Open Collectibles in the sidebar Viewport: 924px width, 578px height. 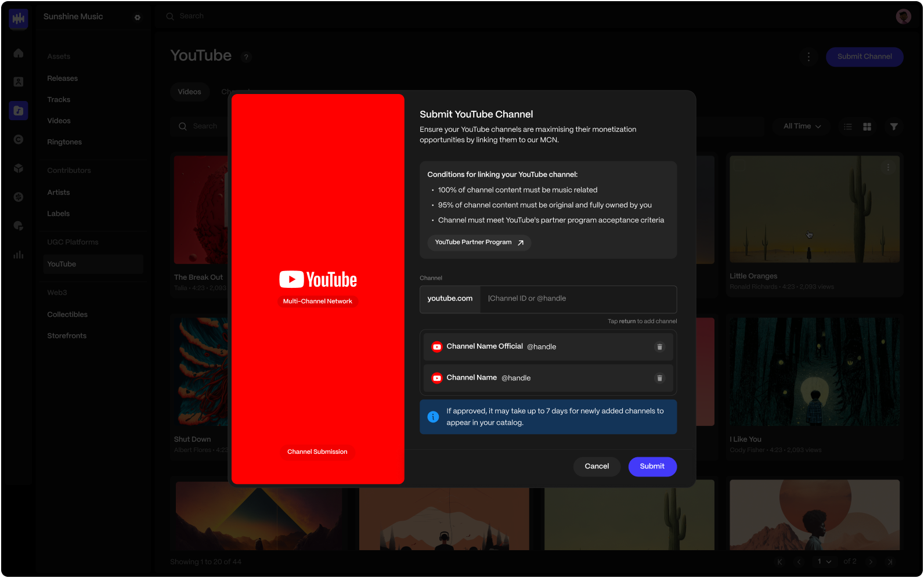pos(67,315)
